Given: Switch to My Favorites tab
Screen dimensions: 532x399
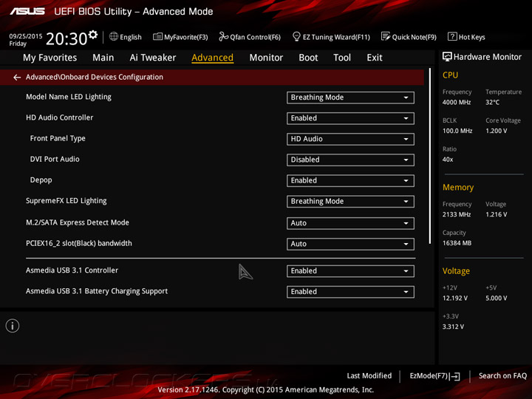Looking at the screenshot, I should click(50, 58).
